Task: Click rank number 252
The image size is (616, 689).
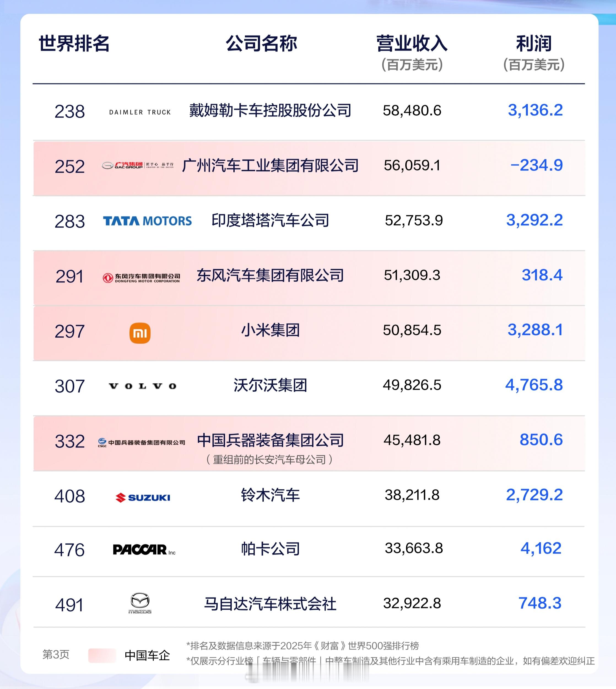Action: 70,166
